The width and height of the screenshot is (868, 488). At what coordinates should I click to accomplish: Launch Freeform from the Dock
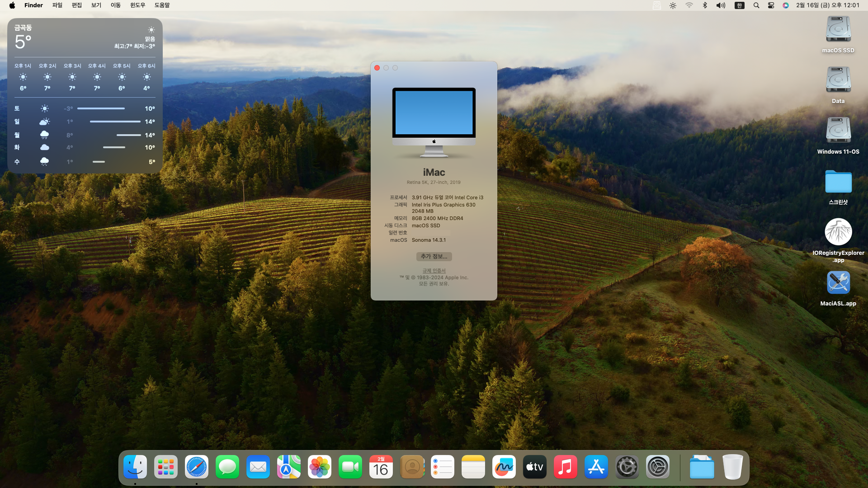point(504,467)
